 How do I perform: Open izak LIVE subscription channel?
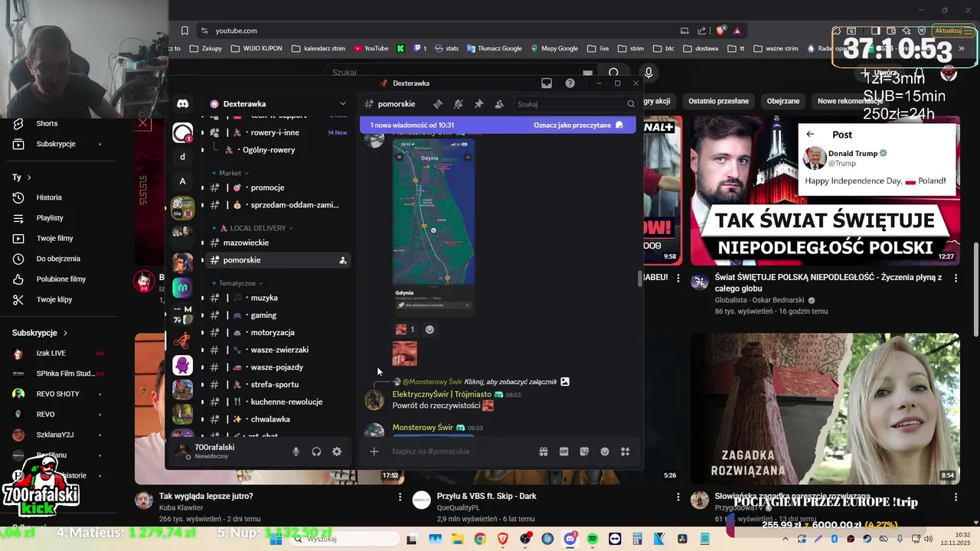(51, 354)
